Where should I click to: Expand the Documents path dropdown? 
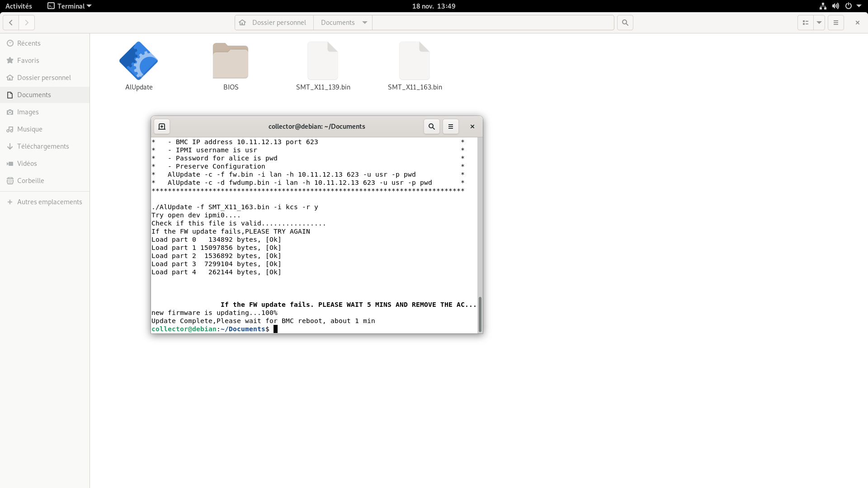tap(365, 23)
